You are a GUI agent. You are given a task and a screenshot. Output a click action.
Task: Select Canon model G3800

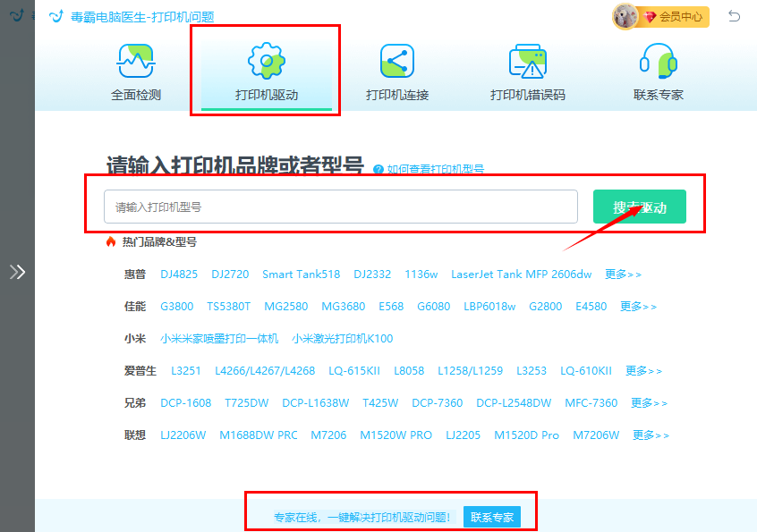[x=176, y=307]
